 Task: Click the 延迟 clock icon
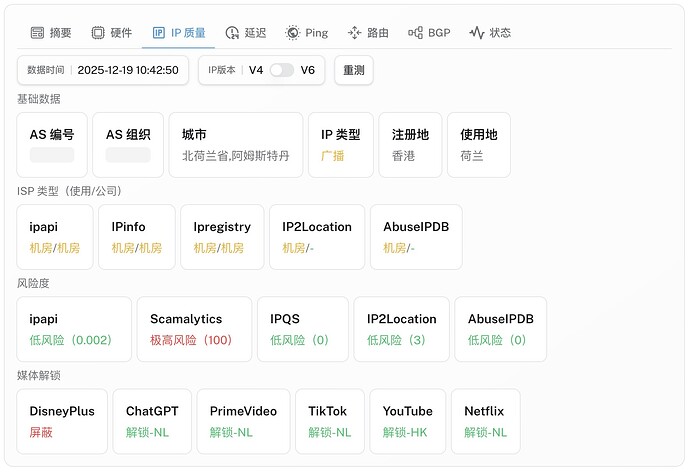click(232, 33)
